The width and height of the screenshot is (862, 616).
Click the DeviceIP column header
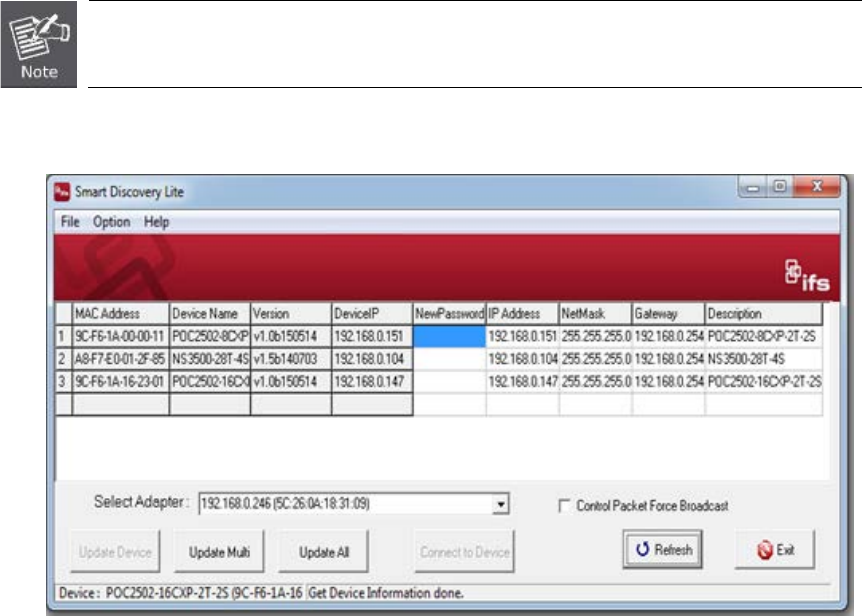click(372, 314)
